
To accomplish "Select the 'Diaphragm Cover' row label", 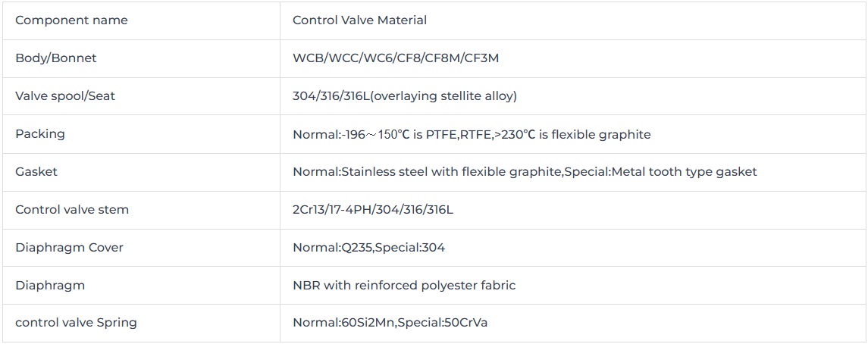I will tap(141, 247).
